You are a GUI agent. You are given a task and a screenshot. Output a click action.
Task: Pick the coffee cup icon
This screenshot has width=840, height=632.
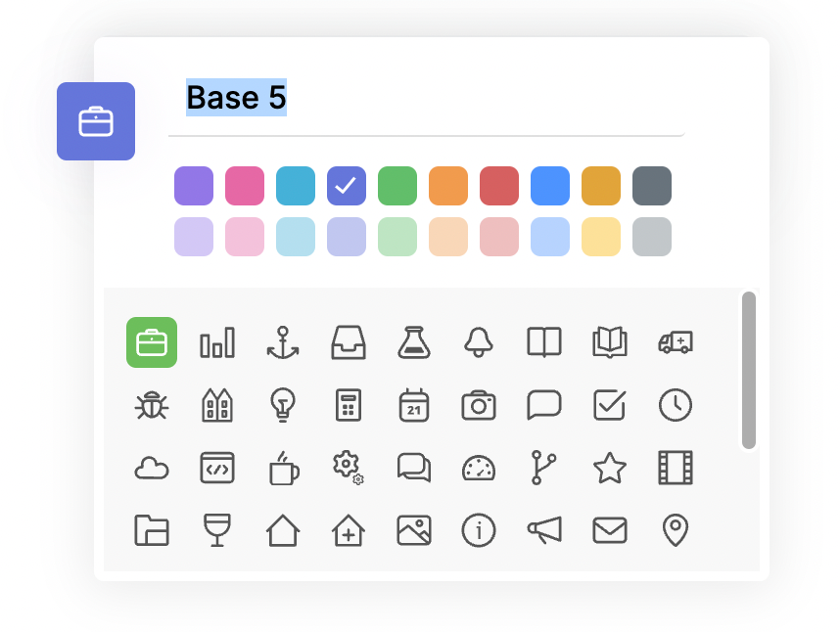284,469
